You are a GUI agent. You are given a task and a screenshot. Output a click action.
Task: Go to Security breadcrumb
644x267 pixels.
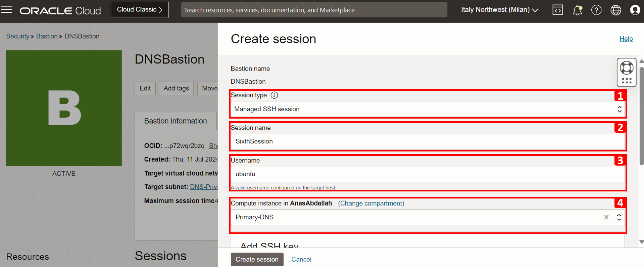click(18, 36)
